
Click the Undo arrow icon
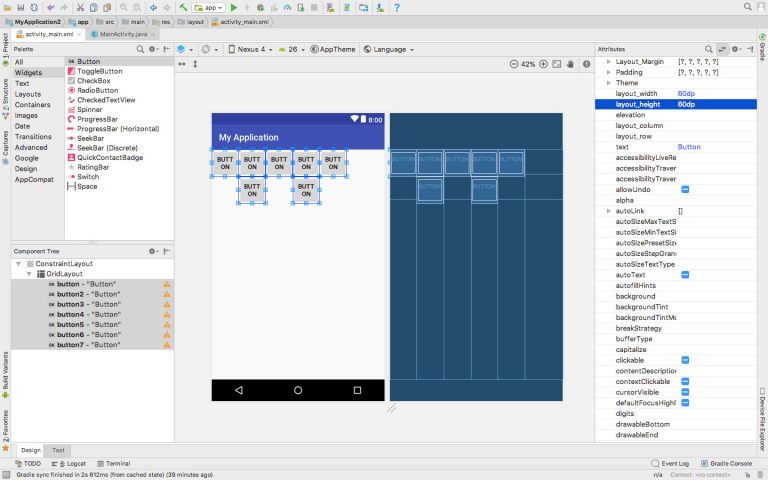(50, 7)
